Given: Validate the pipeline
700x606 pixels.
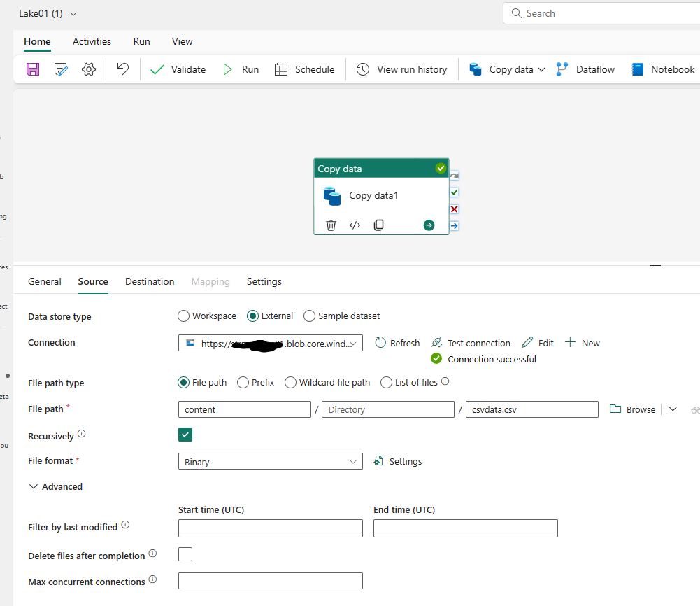Looking at the screenshot, I should (178, 69).
